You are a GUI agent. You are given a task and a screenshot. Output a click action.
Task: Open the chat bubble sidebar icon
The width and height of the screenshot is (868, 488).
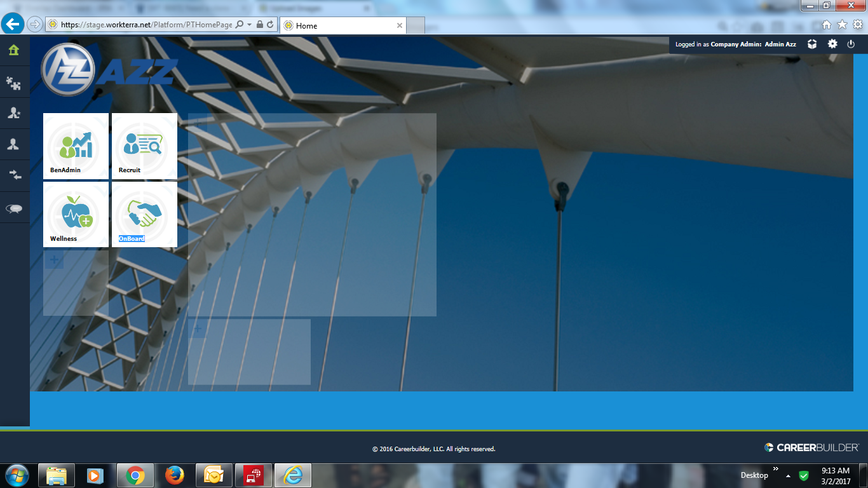pyautogui.click(x=14, y=208)
